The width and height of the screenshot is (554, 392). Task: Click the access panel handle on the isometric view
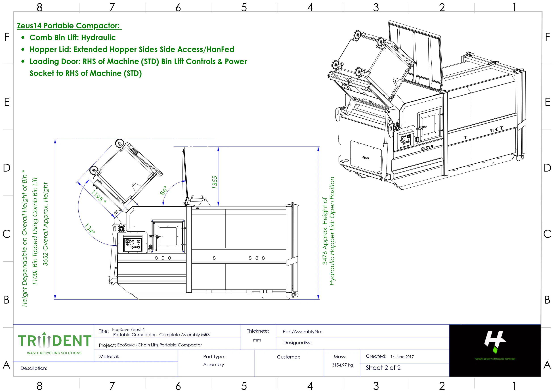click(x=365, y=158)
